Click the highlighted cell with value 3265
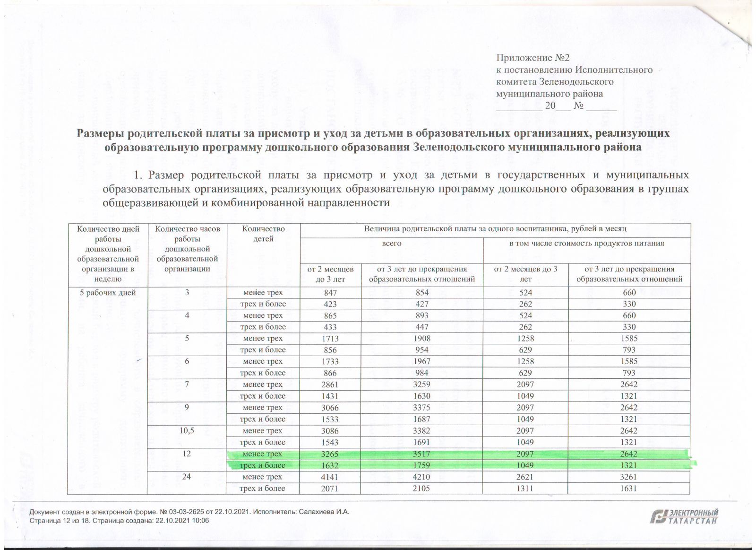 coord(330,454)
